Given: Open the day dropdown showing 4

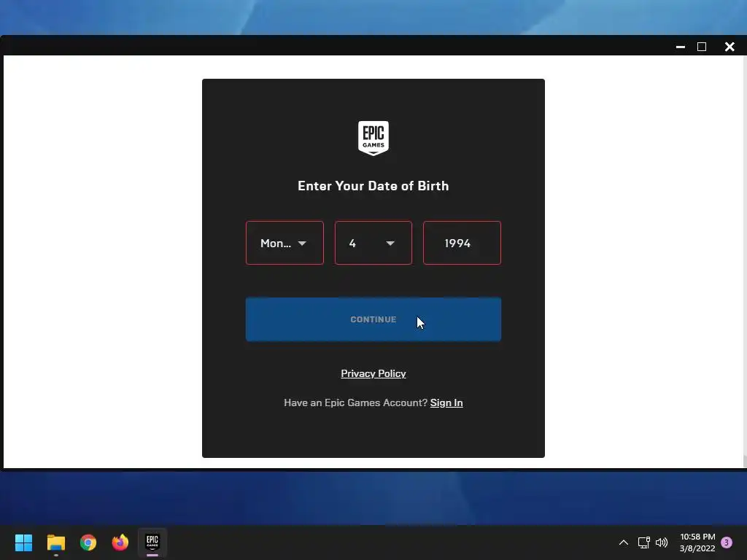Looking at the screenshot, I should click(373, 243).
